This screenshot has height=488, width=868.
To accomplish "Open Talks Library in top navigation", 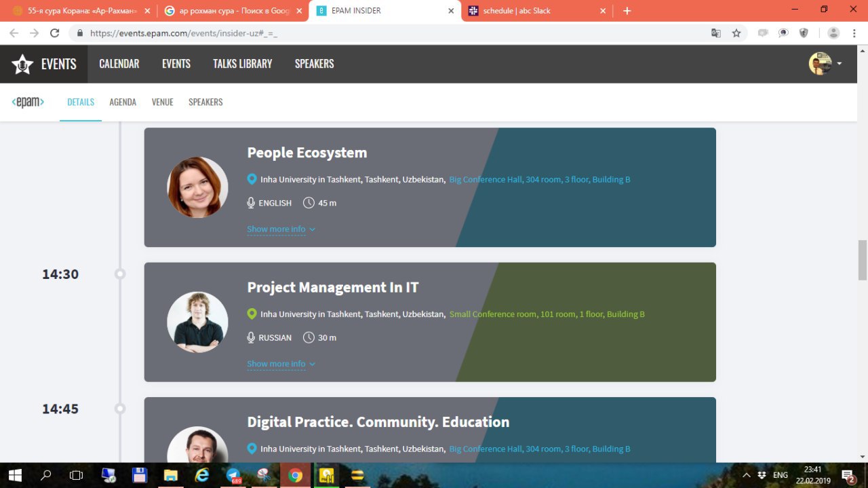I will (x=243, y=64).
